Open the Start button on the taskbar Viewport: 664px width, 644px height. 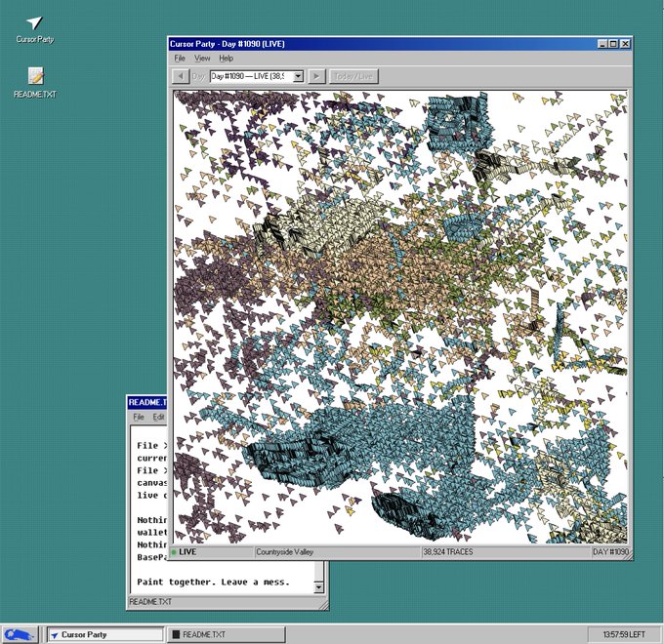point(20,634)
